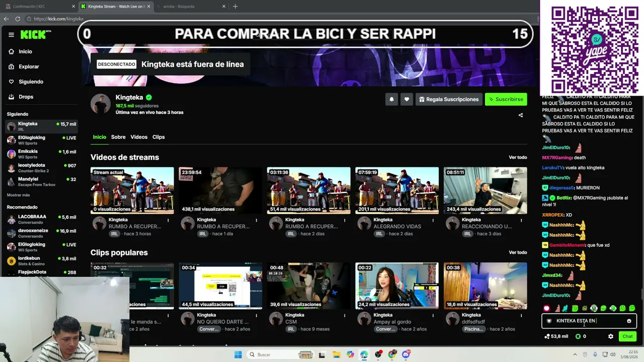The width and height of the screenshot is (644, 362).
Task: Switch to the Clips channel tab
Action: (158, 137)
